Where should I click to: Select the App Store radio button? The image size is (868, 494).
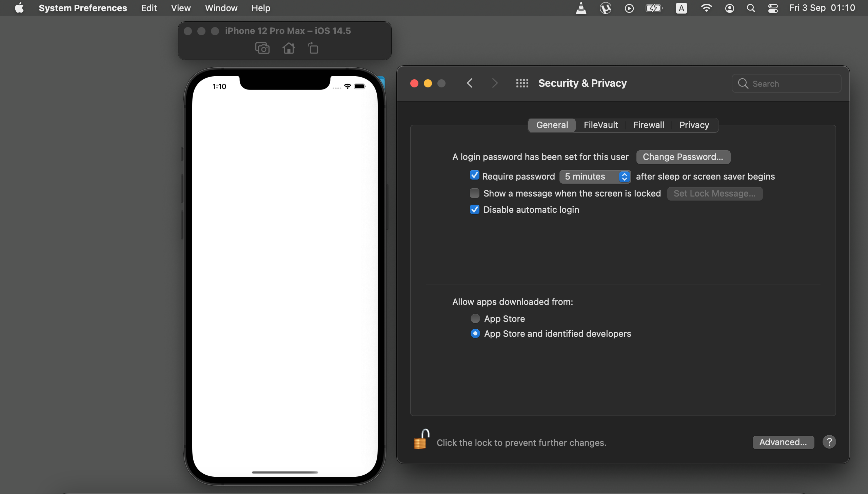pos(475,318)
